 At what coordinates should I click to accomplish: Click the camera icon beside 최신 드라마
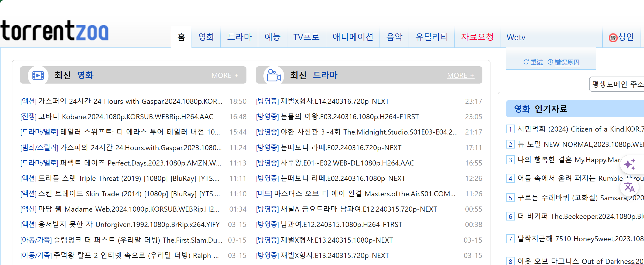(x=274, y=75)
